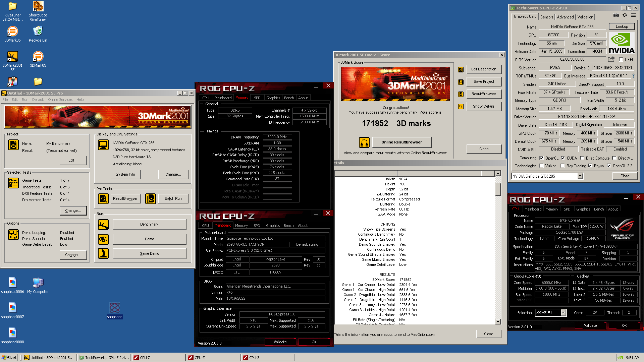Open the Socket #1 selection dropdown in CPU-Z
This screenshot has height=362, width=644.
click(563, 312)
